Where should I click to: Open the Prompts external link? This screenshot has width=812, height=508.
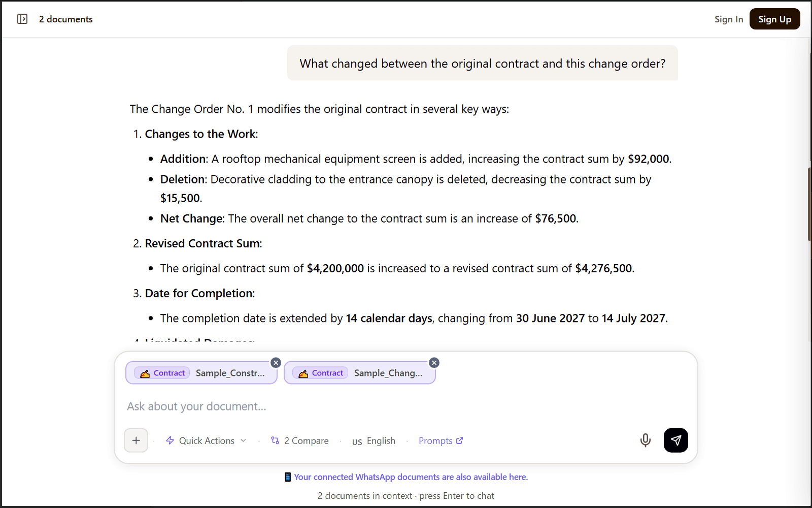point(441,441)
